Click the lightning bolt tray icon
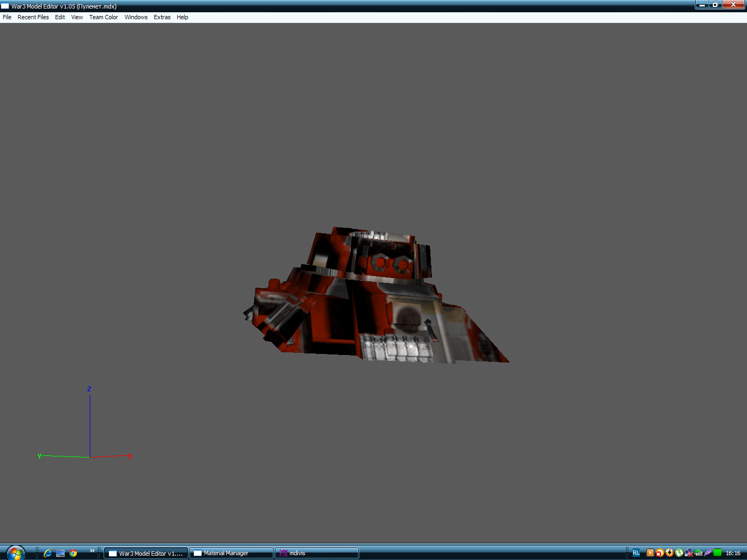The height and width of the screenshot is (560, 747). [x=670, y=553]
